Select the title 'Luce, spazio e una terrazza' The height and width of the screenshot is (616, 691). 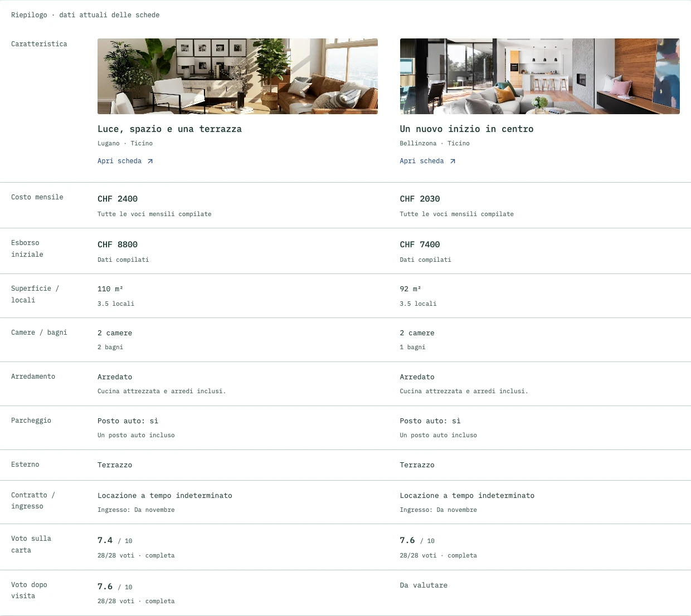169,129
